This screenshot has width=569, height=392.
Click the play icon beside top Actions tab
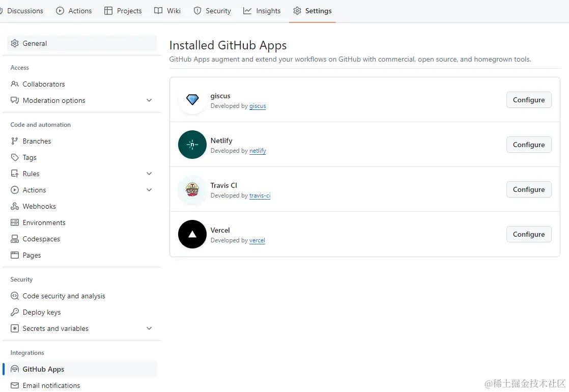click(x=60, y=11)
